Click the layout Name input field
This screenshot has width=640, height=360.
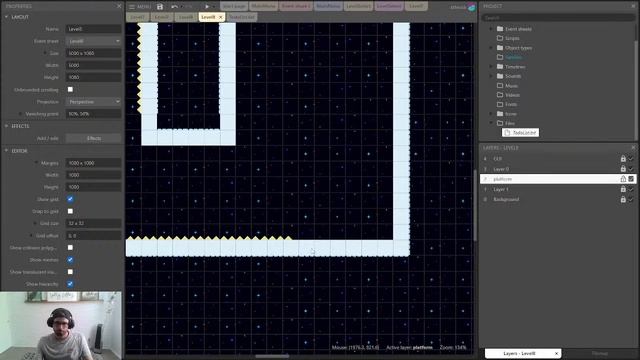pyautogui.click(x=93, y=29)
